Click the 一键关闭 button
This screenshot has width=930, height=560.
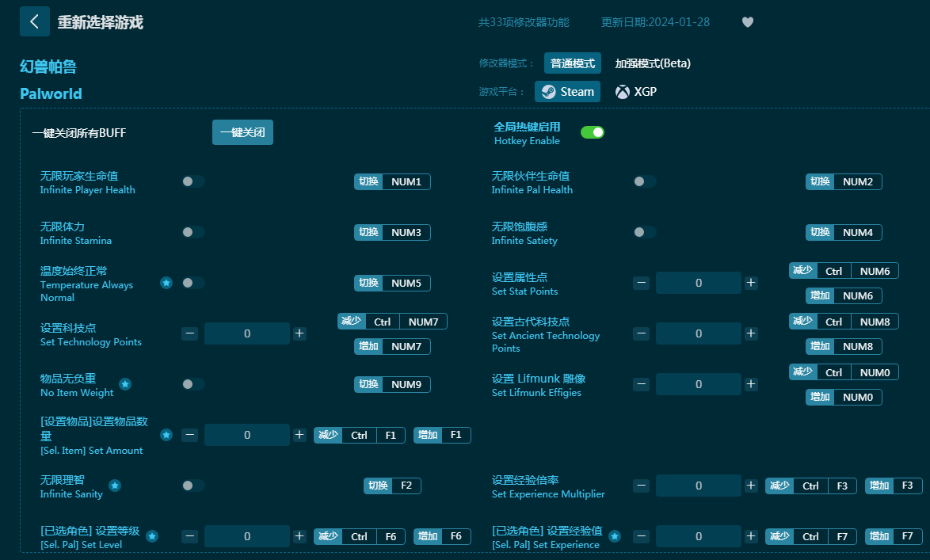click(242, 132)
